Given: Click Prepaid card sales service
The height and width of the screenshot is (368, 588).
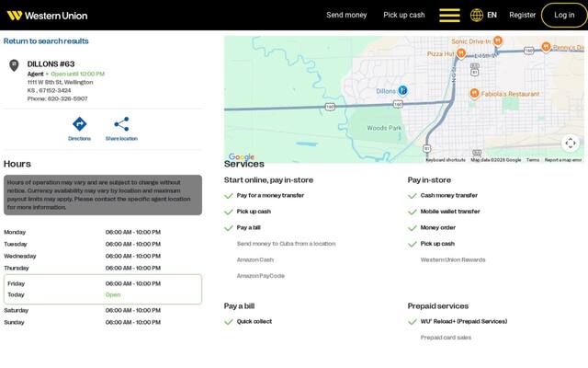Looking at the screenshot, I should coord(446,338).
